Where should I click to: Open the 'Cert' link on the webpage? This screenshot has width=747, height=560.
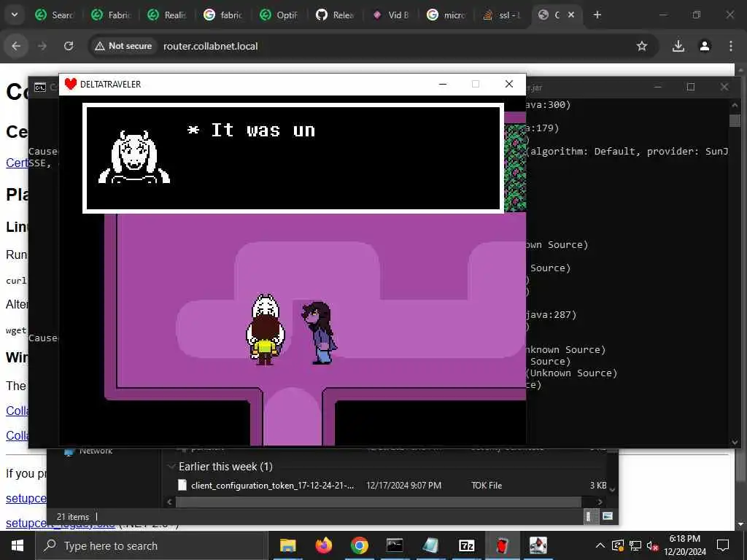pyautogui.click(x=17, y=163)
